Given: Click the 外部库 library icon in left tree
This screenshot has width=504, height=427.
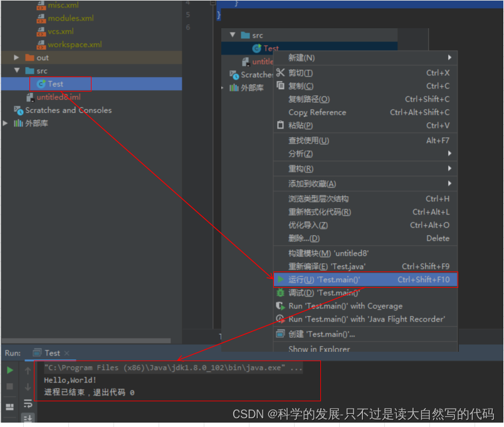Looking at the screenshot, I should click(x=18, y=123).
